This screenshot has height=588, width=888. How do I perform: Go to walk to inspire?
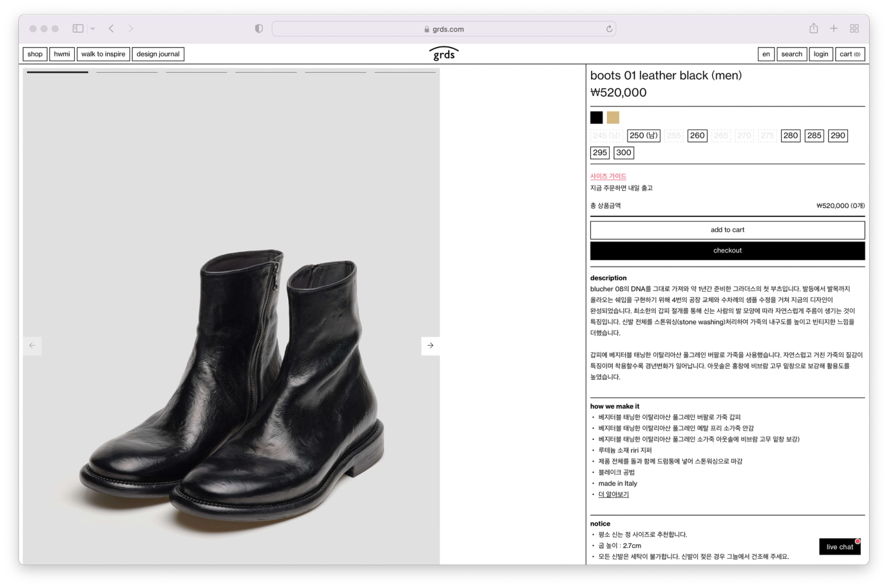pos(104,54)
